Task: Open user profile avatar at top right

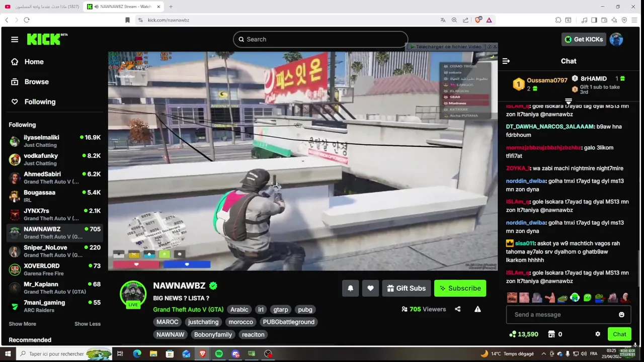Action: tap(616, 39)
